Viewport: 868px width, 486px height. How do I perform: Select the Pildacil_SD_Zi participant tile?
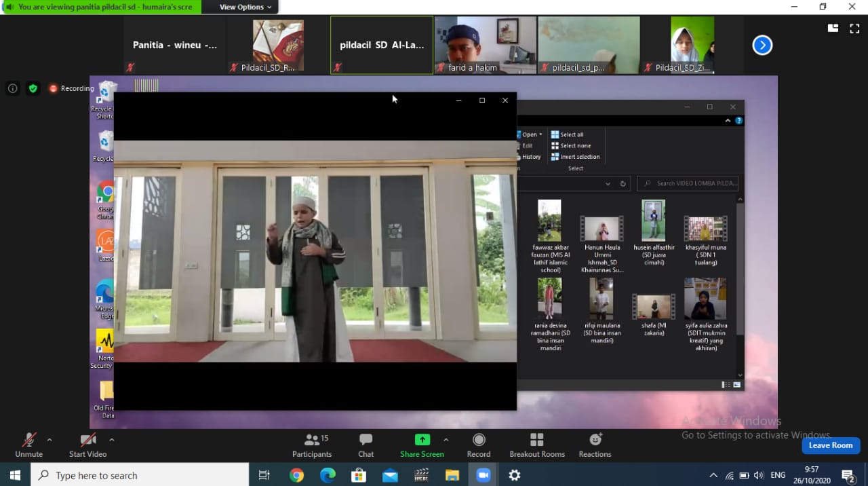coord(692,45)
